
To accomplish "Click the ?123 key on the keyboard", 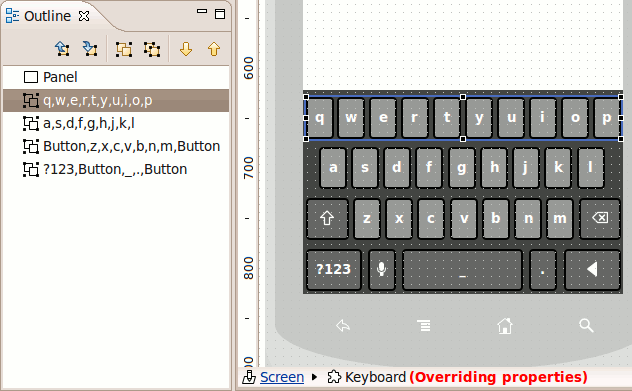I will coord(333,269).
